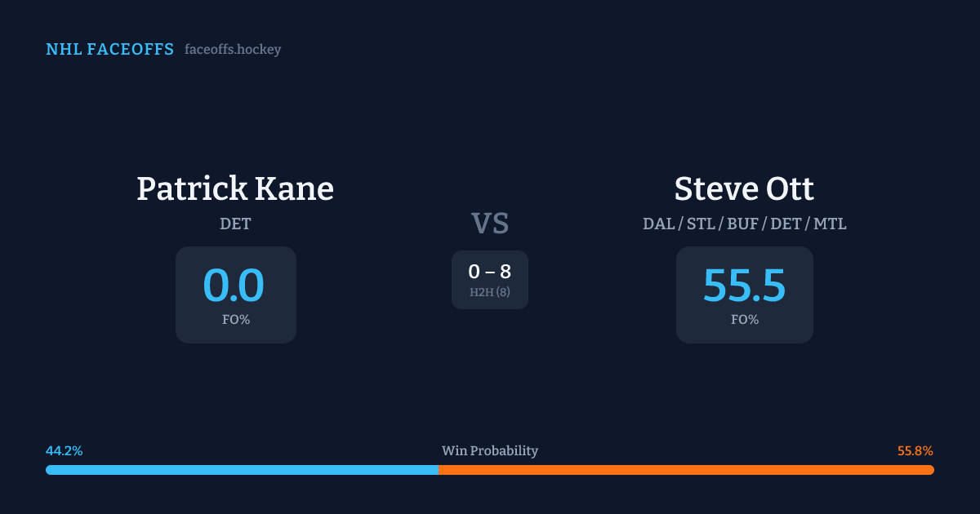Click the DET team label under Patrick Kane
The height and width of the screenshot is (514, 980).
click(235, 224)
